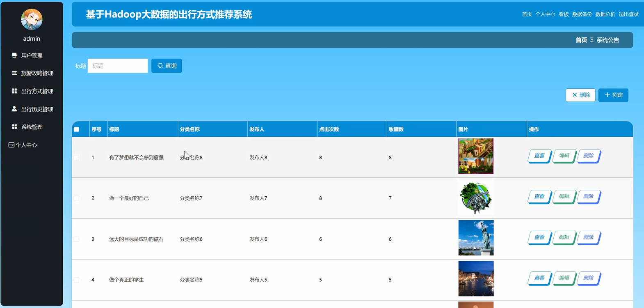Click the 首页 breadcrumb link
644x308 pixels.
coord(581,40)
